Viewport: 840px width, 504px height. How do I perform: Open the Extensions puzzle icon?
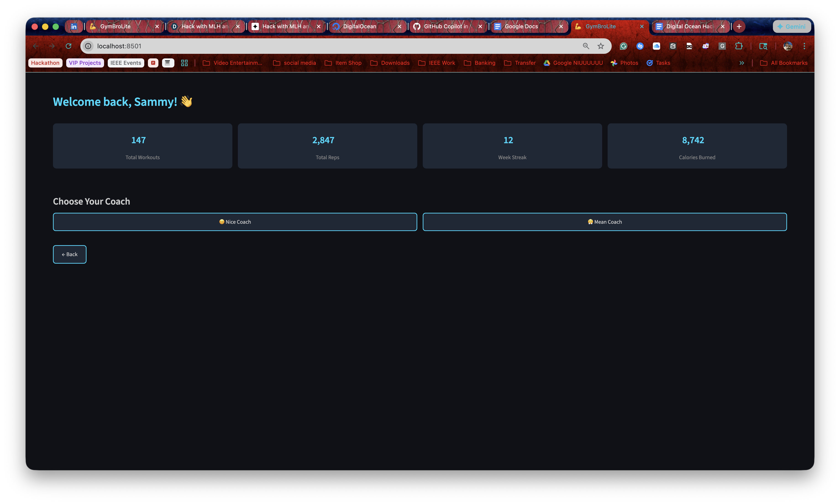738,46
